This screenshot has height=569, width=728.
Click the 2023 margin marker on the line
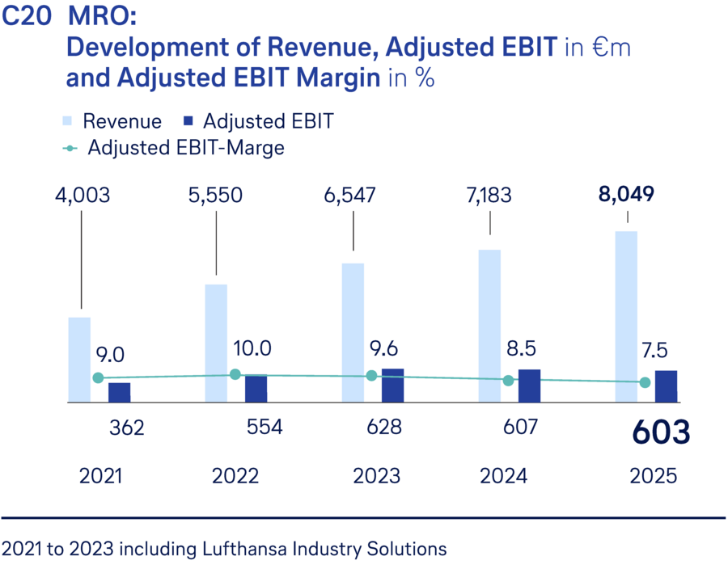371,376
